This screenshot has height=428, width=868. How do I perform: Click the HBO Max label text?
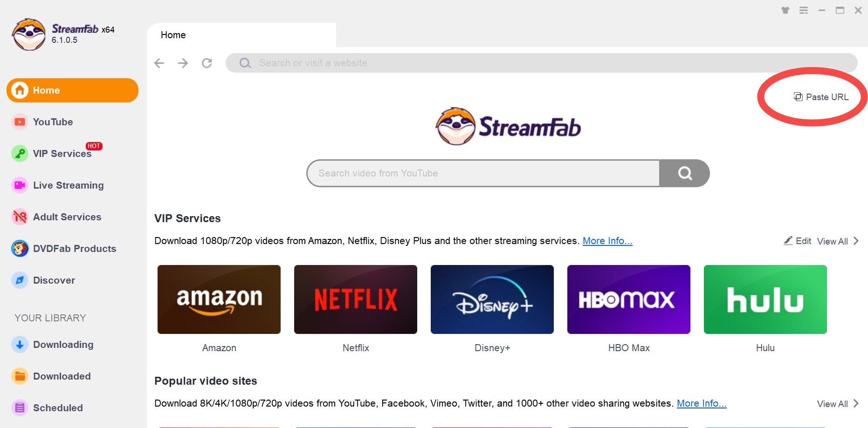tap(629, 348)
